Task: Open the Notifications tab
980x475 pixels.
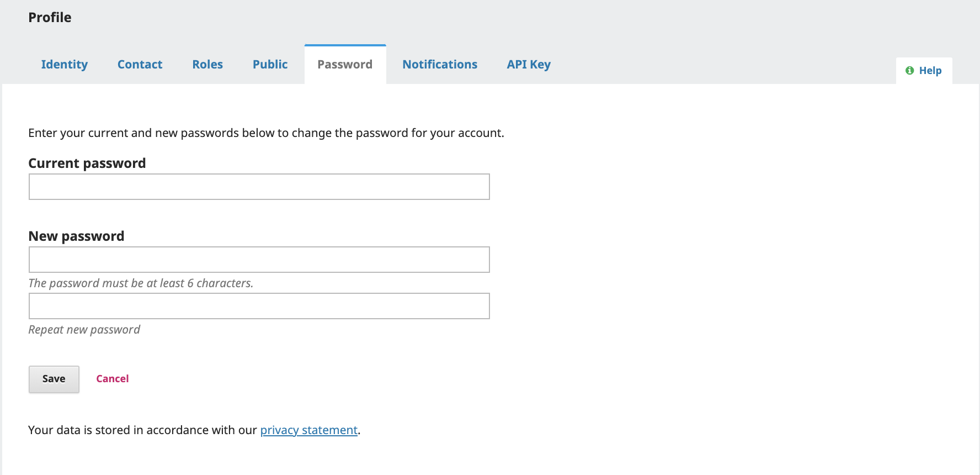Action: pos(440,65)
